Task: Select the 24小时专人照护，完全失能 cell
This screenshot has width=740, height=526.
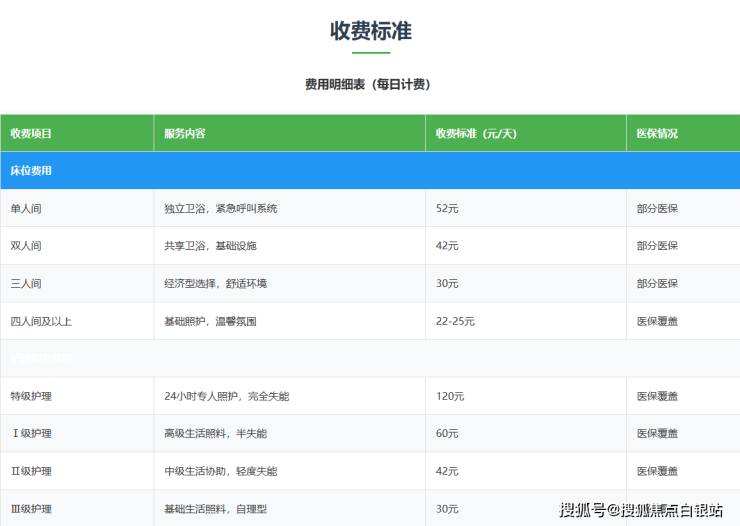Action: click(226, 397)
